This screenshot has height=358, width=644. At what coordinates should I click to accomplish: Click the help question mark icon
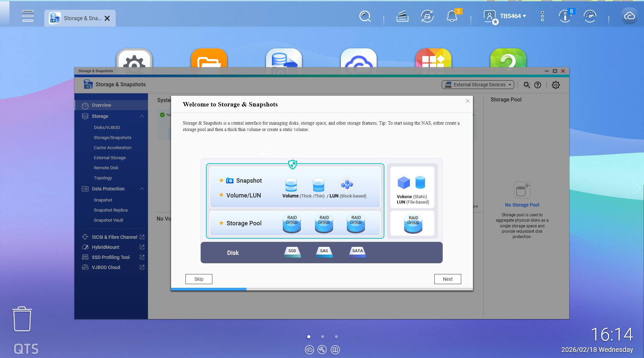(x=538, y=85)
